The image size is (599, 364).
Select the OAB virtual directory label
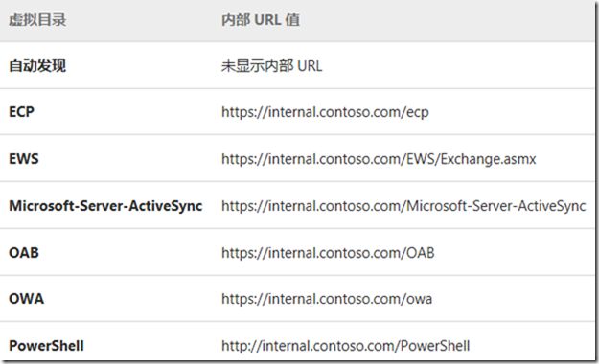tap(24, 253)
